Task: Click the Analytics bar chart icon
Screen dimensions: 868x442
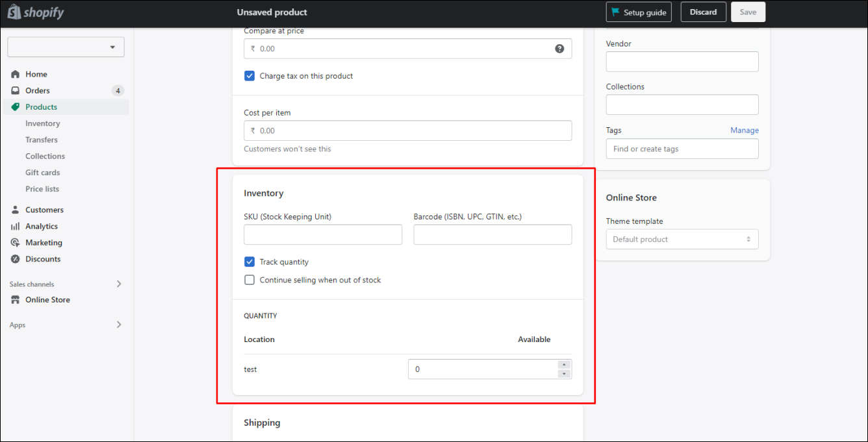Action: 16,227
